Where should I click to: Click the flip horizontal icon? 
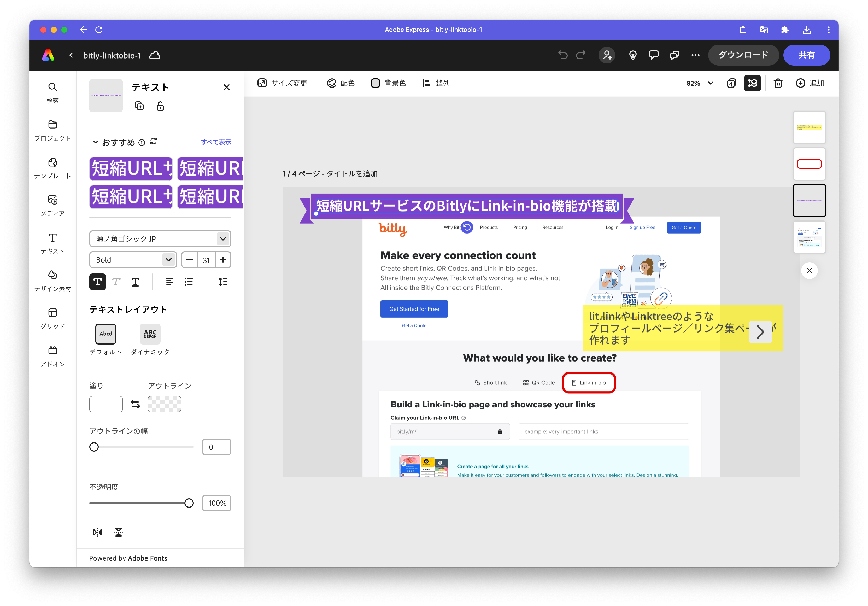coord(98,532)
